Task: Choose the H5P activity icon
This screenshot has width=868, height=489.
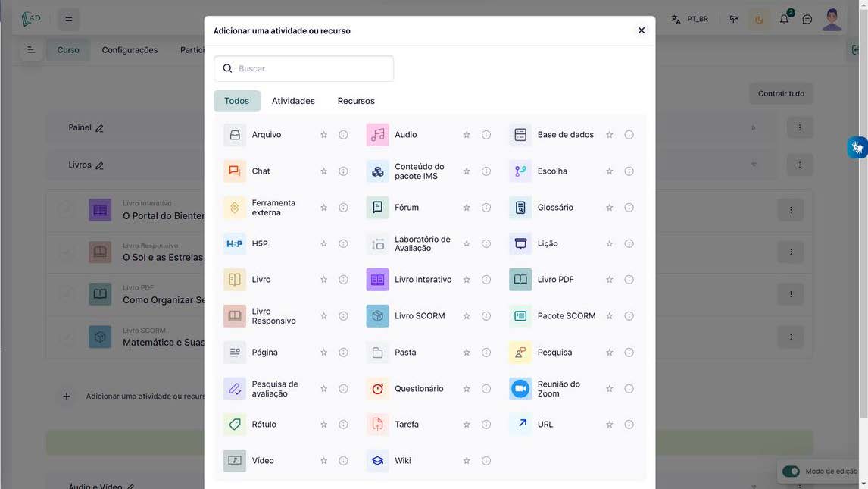Action: (235, 244)
